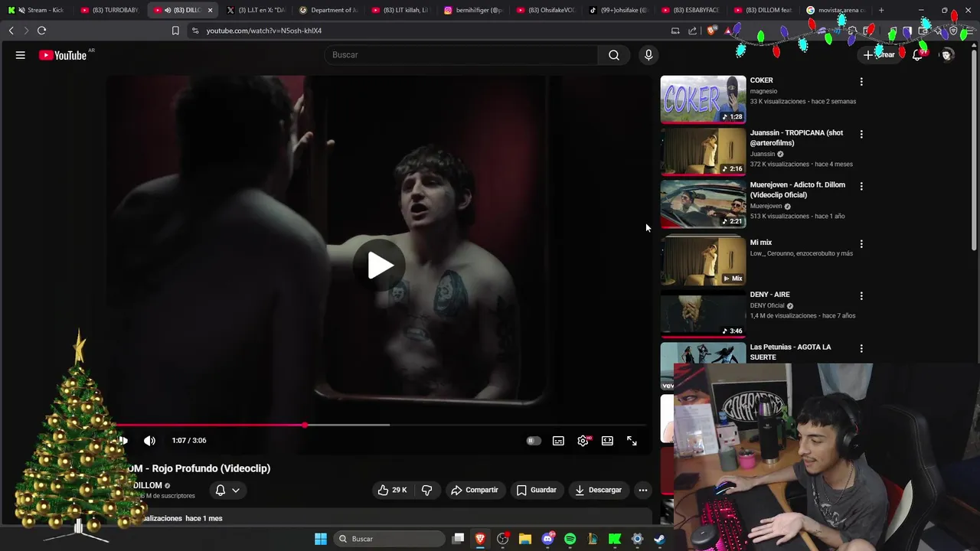Switch to the movistar arena browser tab
The width and height of the screenshot is (980, 551).
(x=836, y=10)
